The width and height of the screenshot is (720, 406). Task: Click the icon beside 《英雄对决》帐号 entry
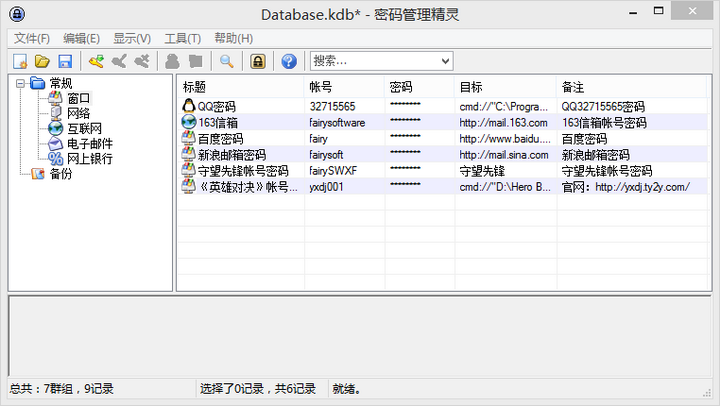pyautogui.click(x=188, y=186)
